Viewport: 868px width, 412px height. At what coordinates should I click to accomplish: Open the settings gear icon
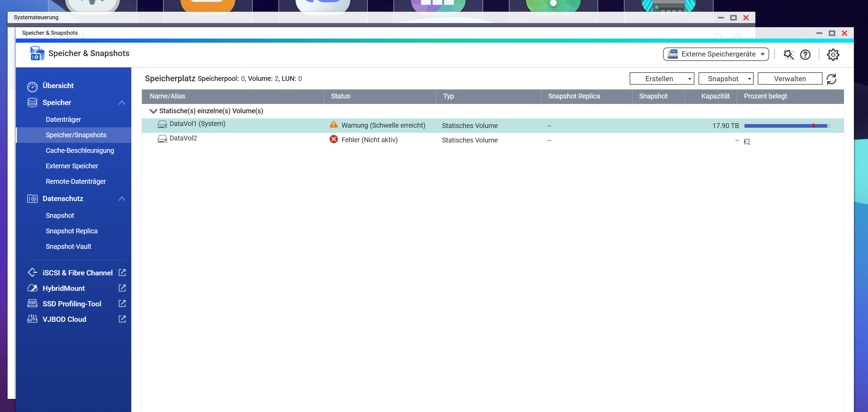pyautogui.click(x=833, y=54)
